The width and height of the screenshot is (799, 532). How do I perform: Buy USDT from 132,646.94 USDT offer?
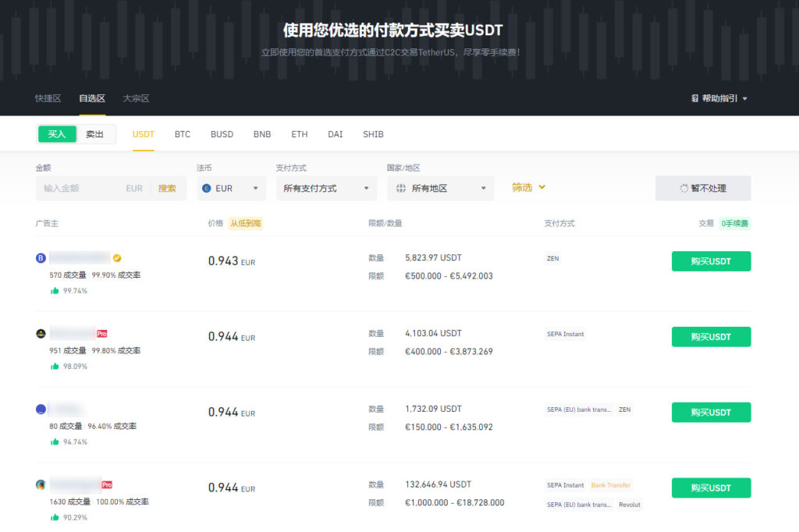click(712, 488)
